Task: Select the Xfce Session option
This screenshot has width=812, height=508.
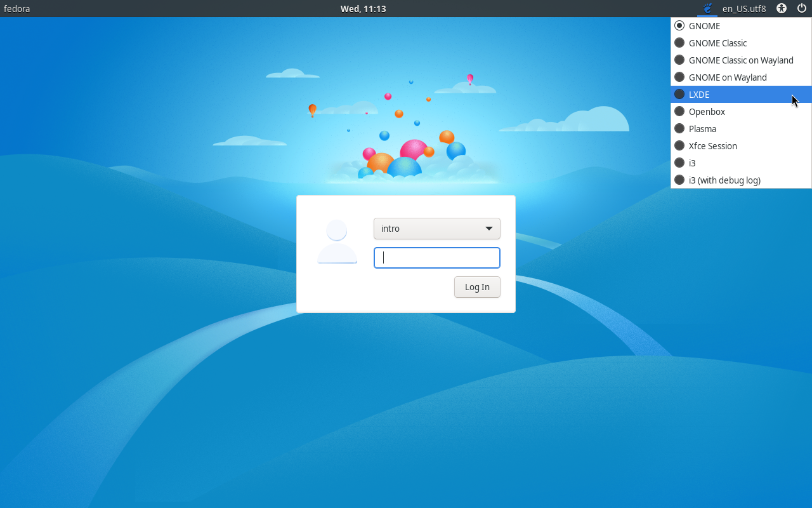Action: coord(741,146)
